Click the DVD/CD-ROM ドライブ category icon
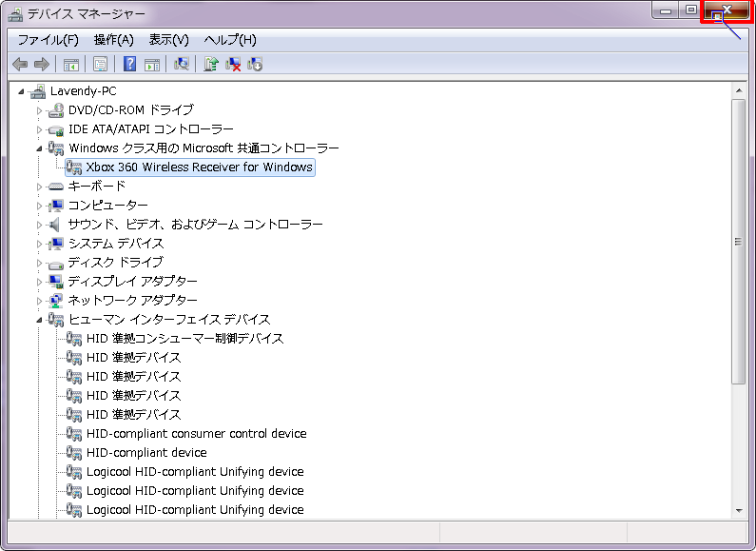 tap(56, 110)
